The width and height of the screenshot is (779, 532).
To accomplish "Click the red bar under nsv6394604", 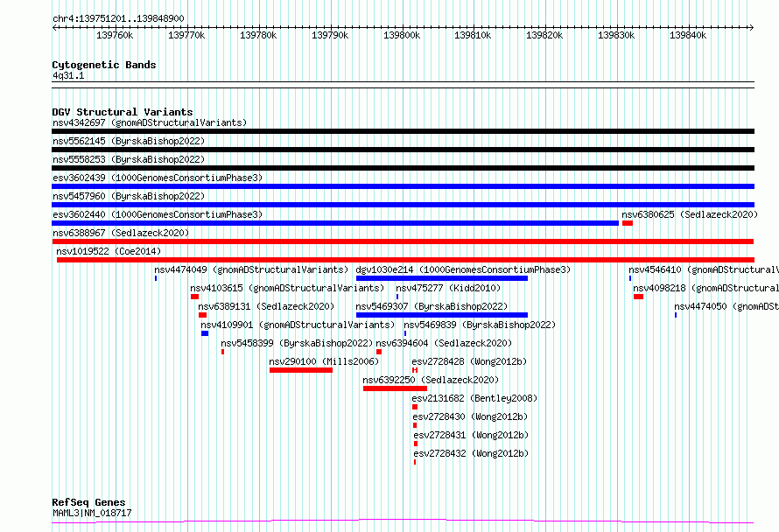I will point(379,352).
